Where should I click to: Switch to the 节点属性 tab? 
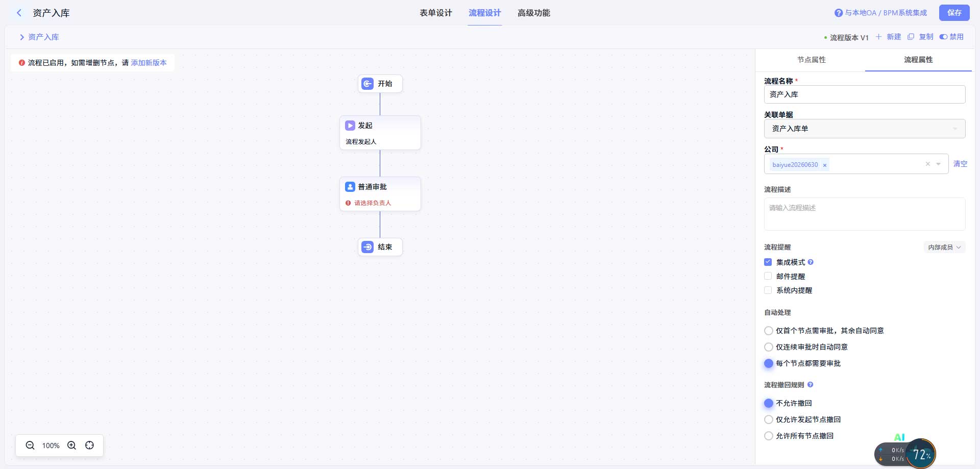[812, 60]
